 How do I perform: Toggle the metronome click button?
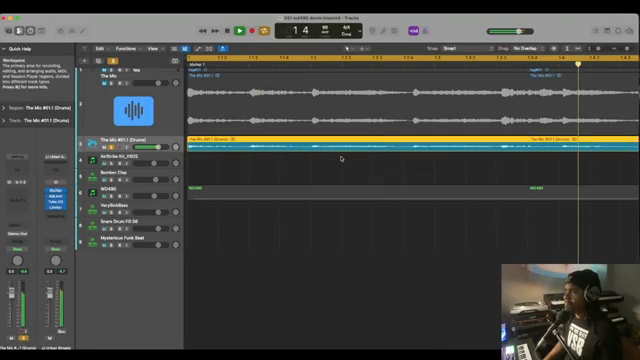[425, 31]
